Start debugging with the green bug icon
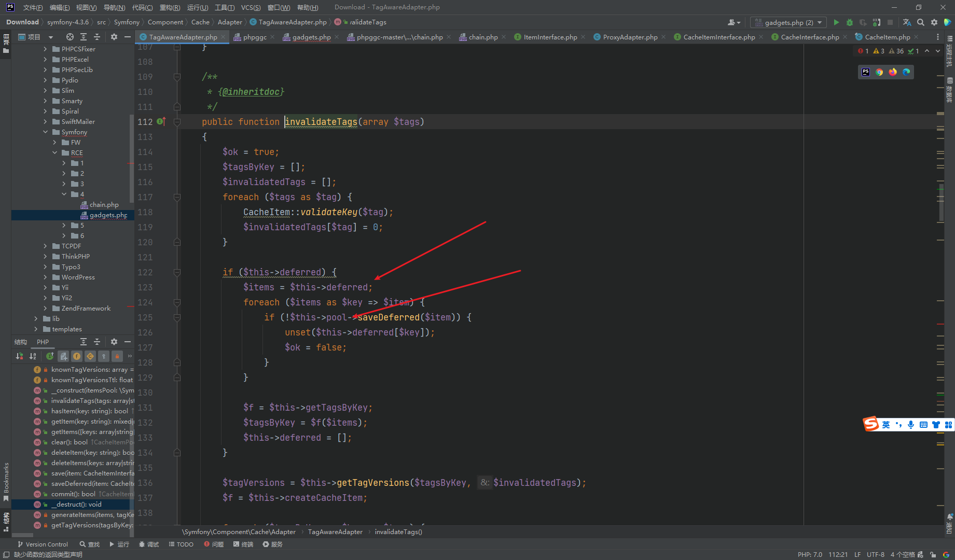The height and width of the screenshot is (560, 955). [850, 22]
